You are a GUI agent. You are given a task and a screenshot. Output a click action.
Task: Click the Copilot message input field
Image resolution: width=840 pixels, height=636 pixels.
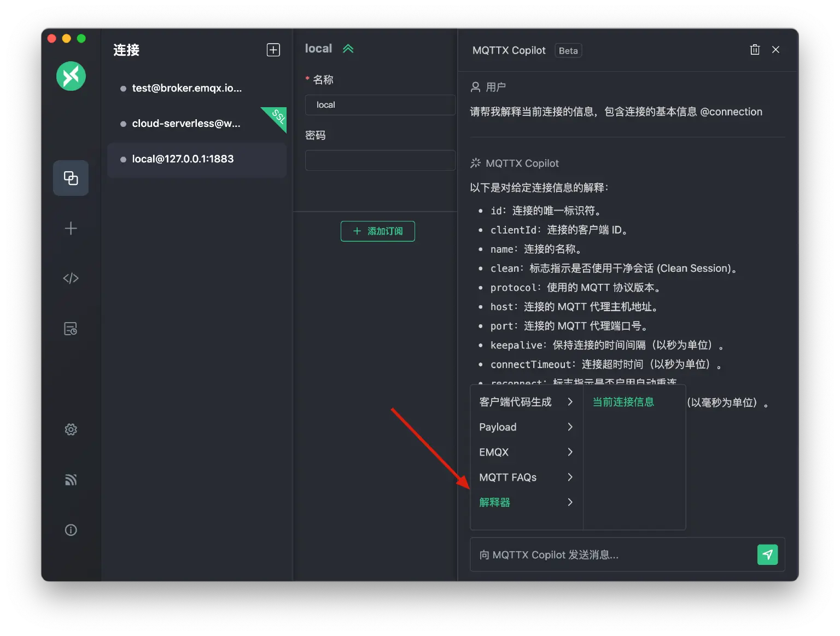pos(602,555)
